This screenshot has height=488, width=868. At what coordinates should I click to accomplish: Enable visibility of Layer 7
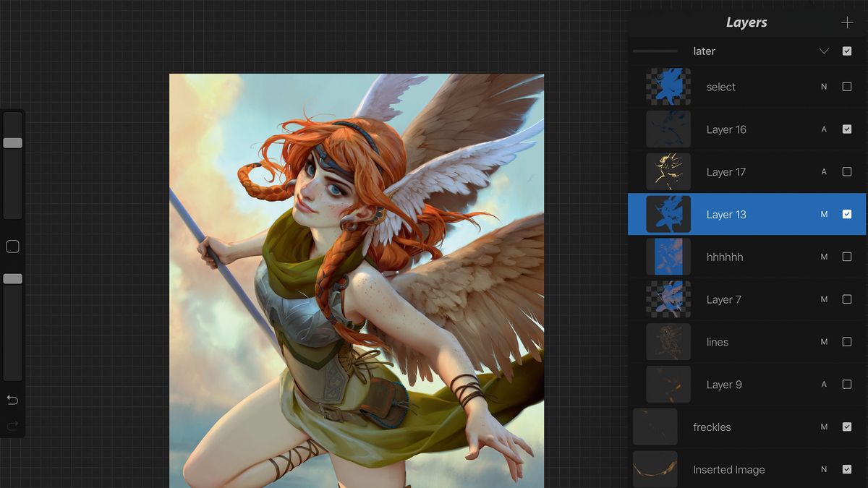(x=846, y=299)
